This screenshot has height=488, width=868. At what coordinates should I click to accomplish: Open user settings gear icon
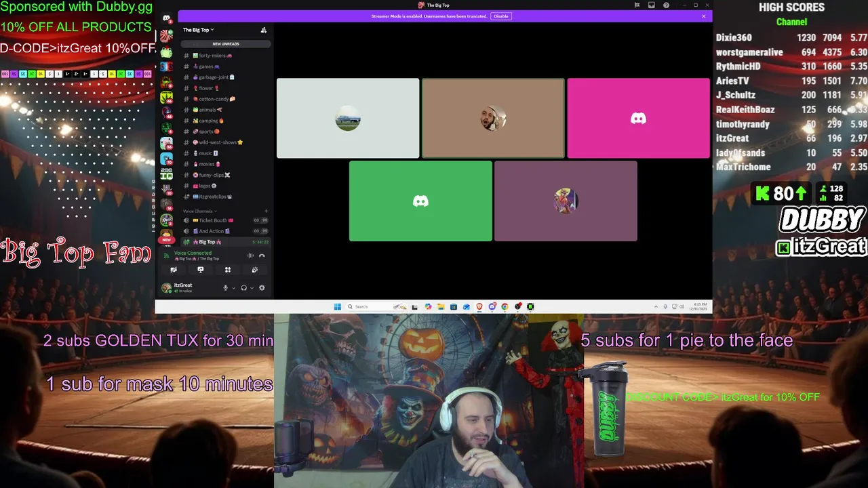262,288
